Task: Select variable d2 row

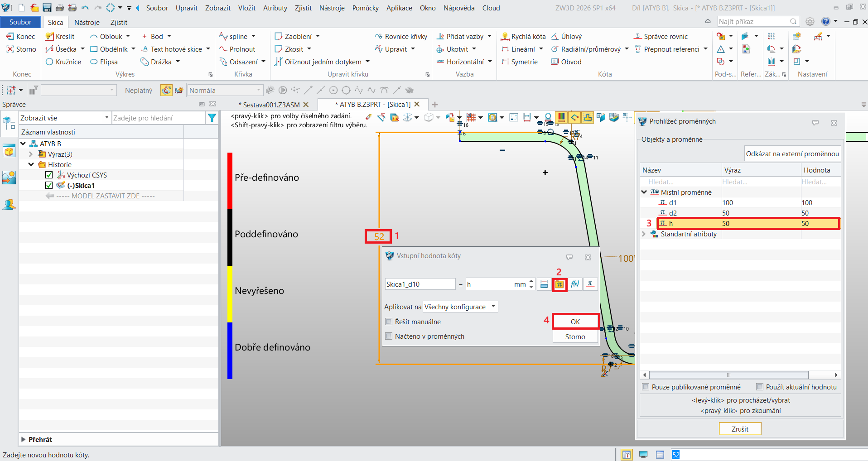Action: click(740, 213)
